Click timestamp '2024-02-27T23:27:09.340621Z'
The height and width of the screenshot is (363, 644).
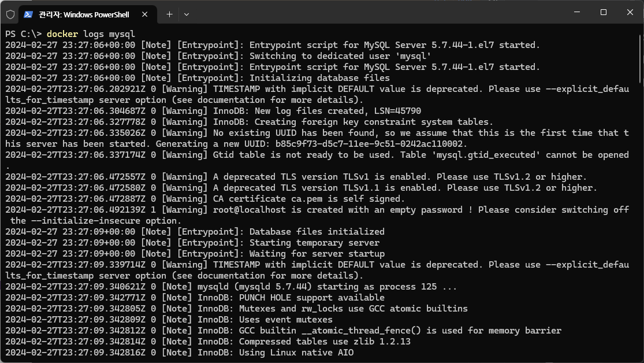click(75, 287)
